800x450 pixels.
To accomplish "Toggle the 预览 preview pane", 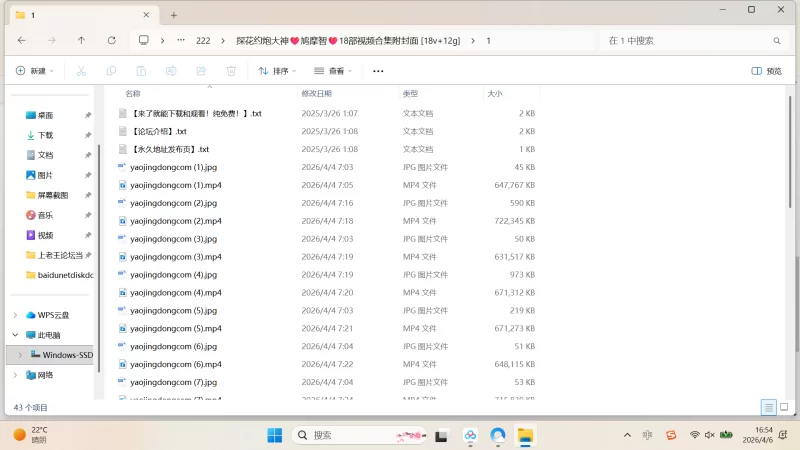I will [x=766, y=71].
